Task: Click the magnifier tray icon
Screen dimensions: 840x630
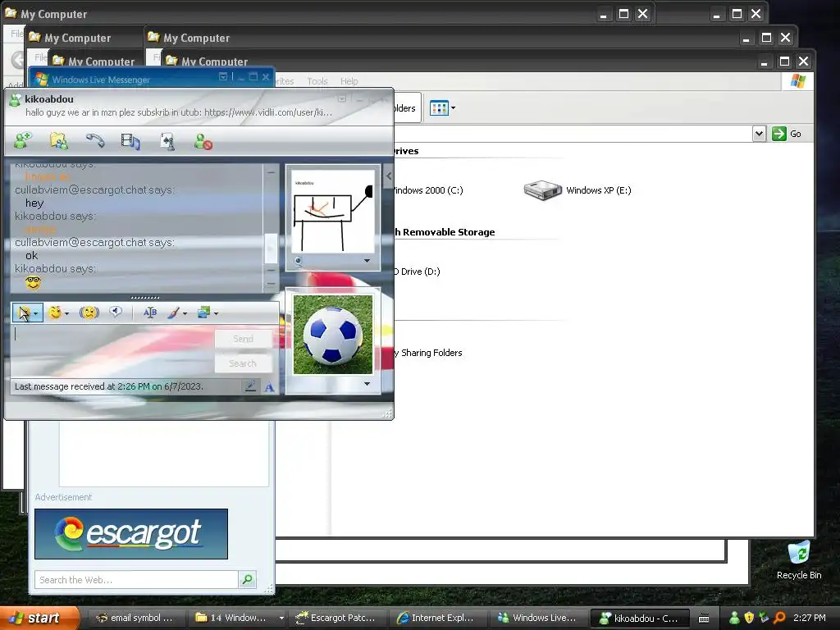Action: click(x=779, y=618)
